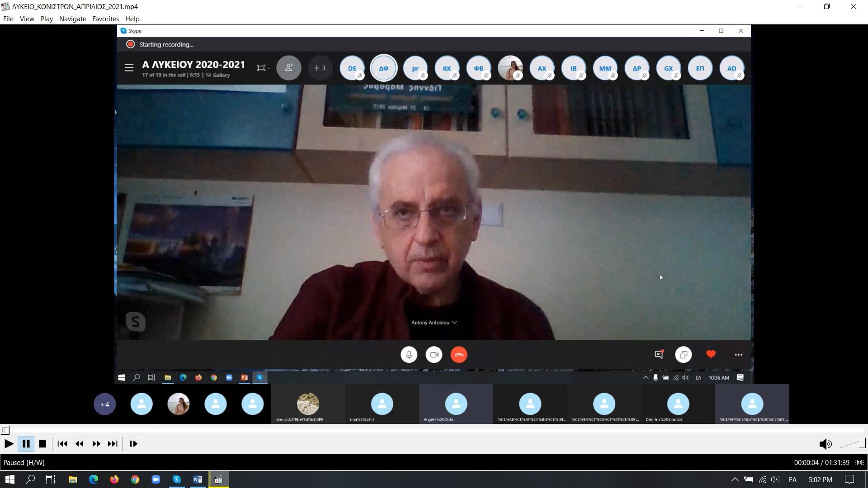Toggle the Skype camera button
The image size is (868, 488).
[434, 355]
